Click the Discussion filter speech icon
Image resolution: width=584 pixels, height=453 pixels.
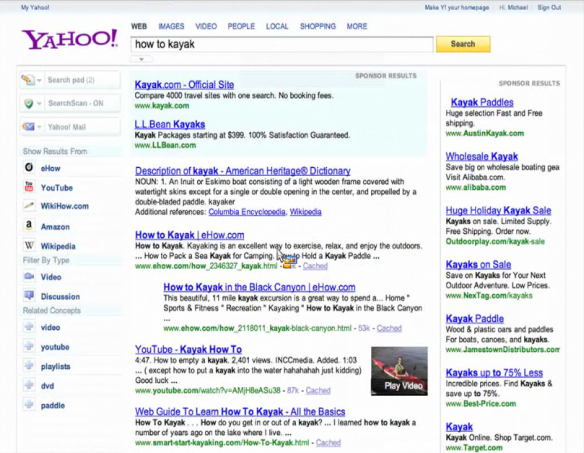pyautogui.click(x=29, y=295)
